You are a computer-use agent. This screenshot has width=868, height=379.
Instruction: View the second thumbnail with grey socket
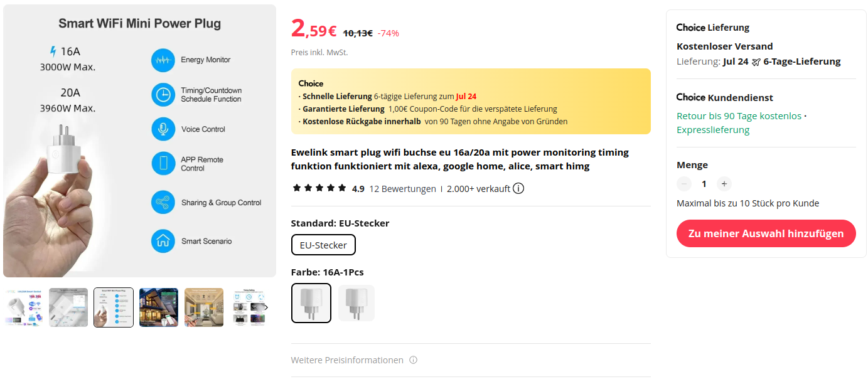point(68,307)
